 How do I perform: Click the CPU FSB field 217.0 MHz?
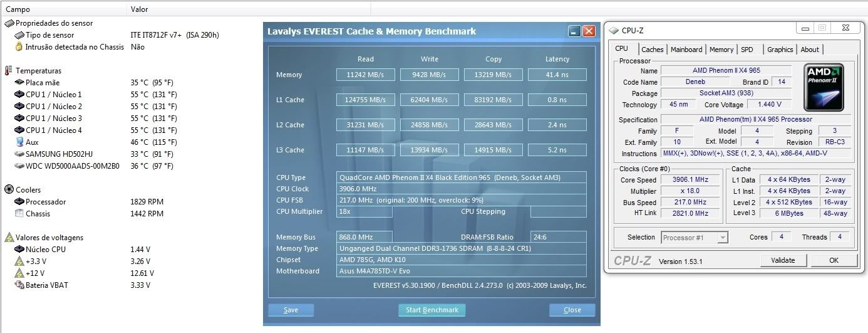click(x=462, y=200)
